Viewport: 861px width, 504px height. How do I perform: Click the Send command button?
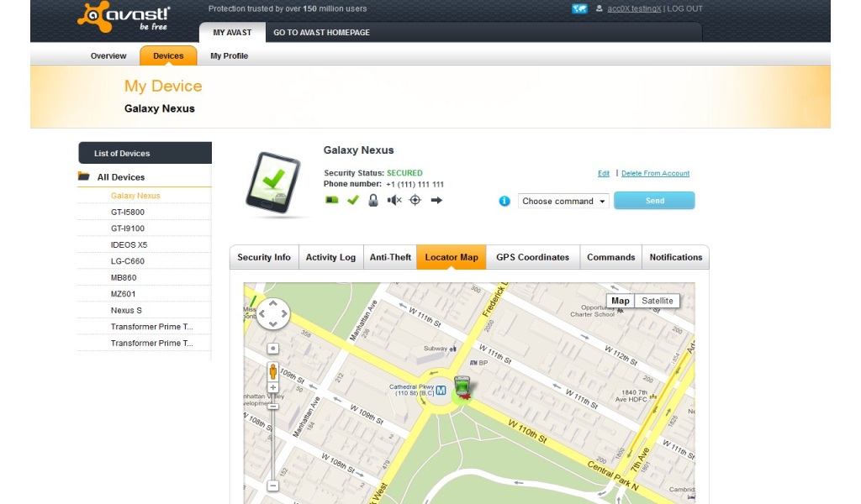click(654, 201)
